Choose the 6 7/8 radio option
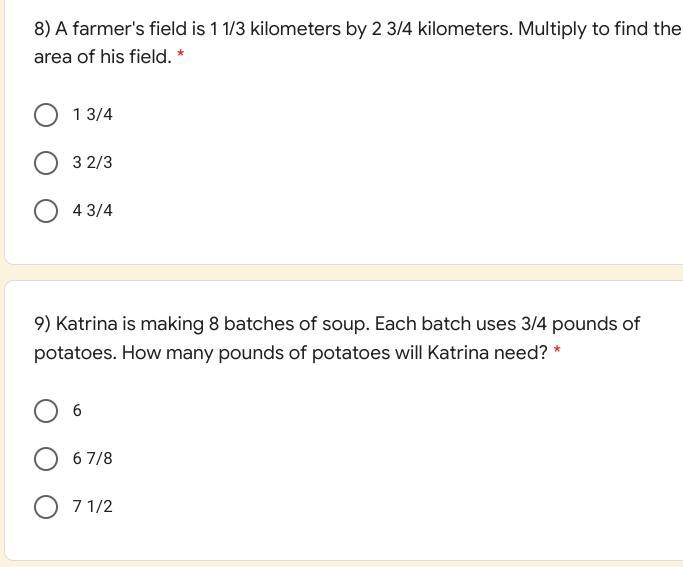The image size is (683, 567). pos(46,459)
